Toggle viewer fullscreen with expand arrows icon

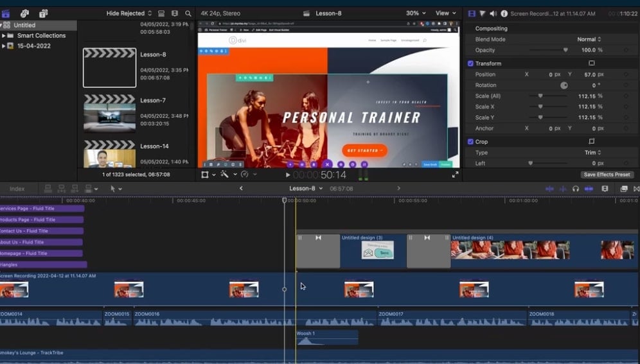coord(455,175)
